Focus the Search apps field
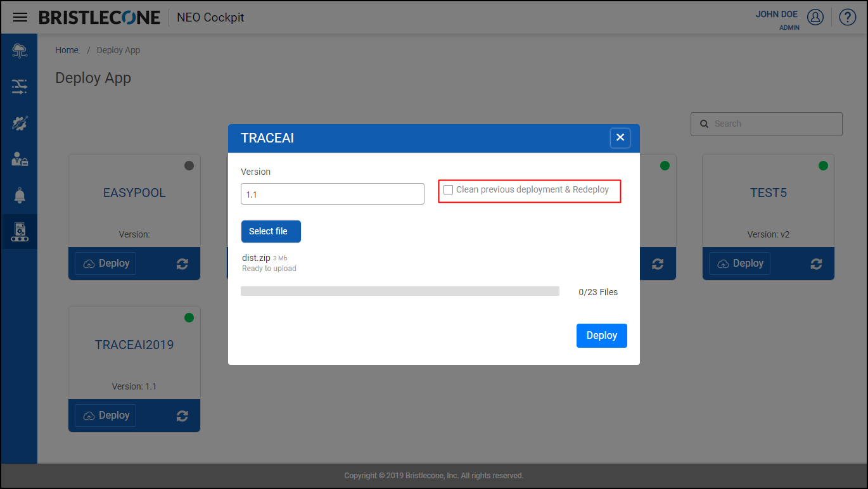This screenshot has width=868, height=489. (x=767, y=124)
